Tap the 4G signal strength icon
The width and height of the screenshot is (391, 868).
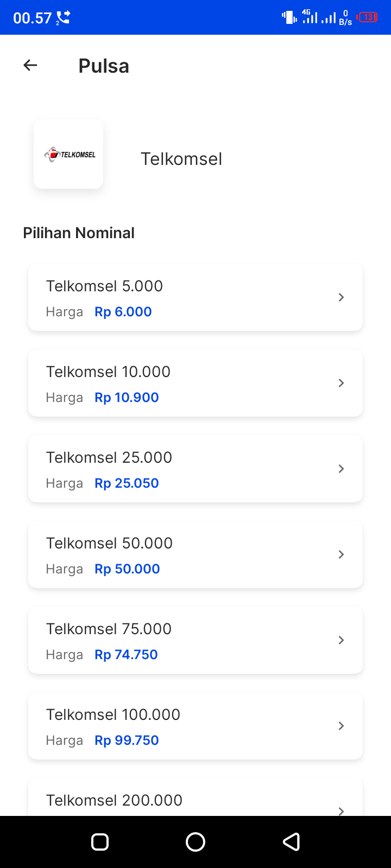[x=310, y=17]
